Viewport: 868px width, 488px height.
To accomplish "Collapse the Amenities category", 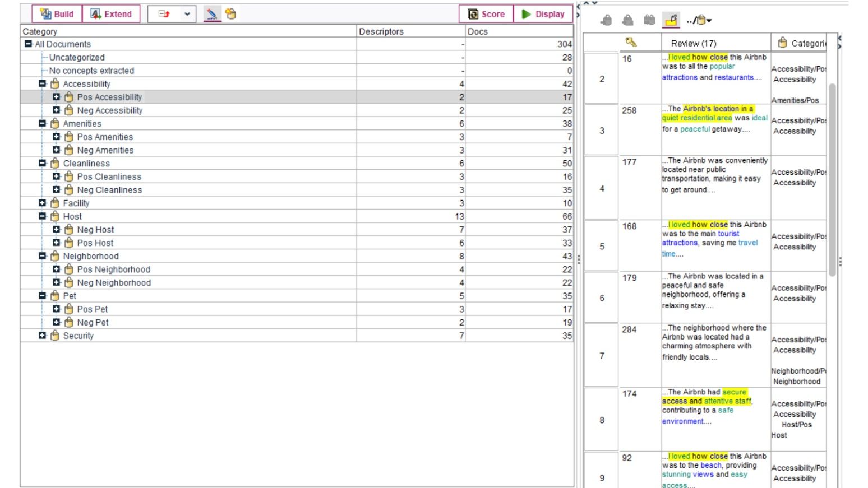I will 42,123.
